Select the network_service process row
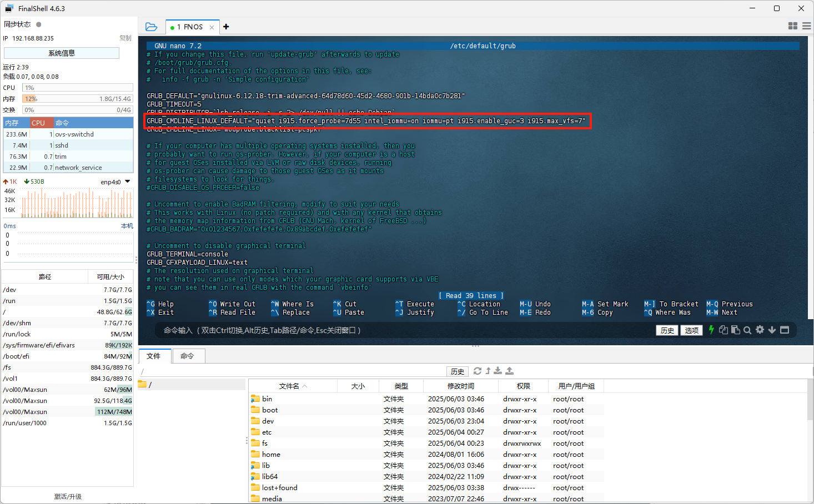This screenshot has width=814, height=504. coord(68,168)
